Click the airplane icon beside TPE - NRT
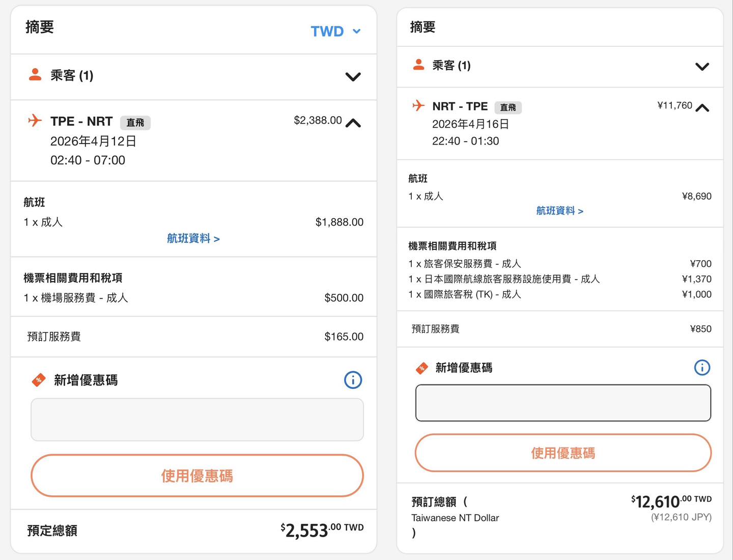This screenshot has height=560, width=733. [x=35, y=121]
